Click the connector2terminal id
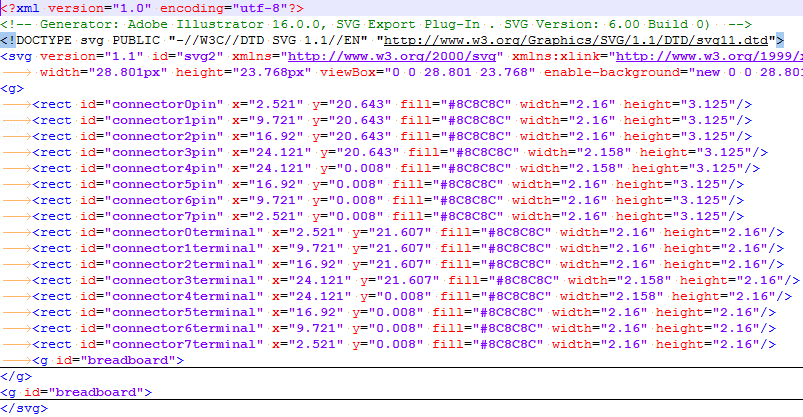 click(172, 265)
